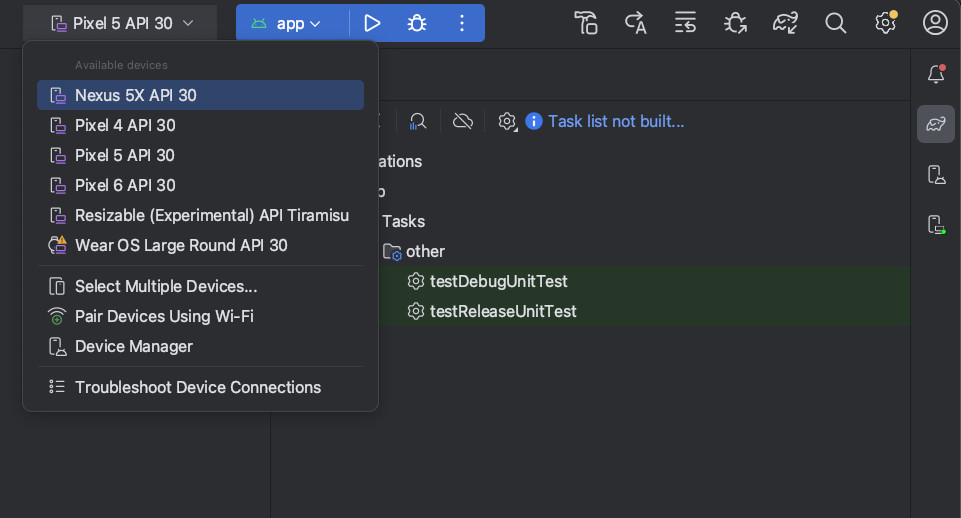Open IDE settings gear
The image size is (961, 518).
[x=885, y=23]
